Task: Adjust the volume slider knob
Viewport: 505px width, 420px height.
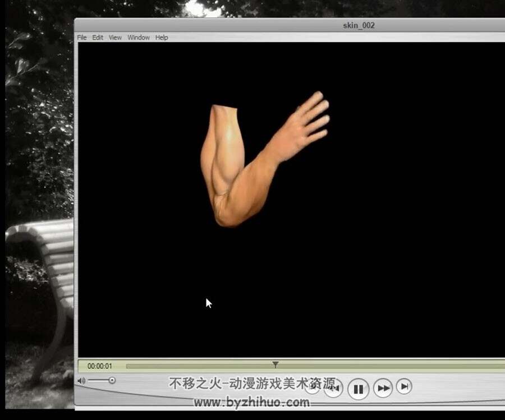Action: click(112, 380)
